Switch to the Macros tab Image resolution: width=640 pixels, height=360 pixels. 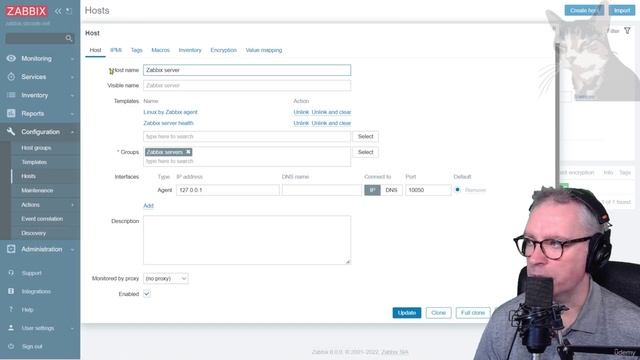point(160,50)
